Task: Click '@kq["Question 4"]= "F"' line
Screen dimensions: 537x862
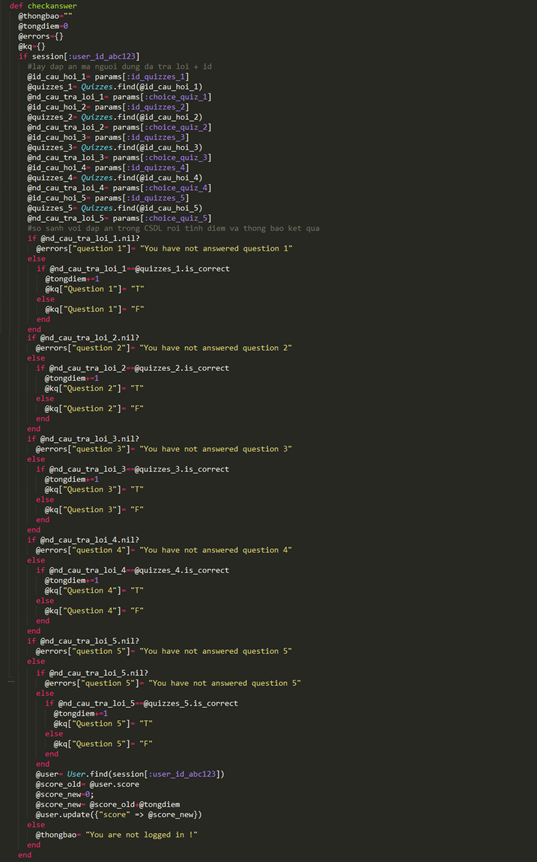Action: point(94,611)
